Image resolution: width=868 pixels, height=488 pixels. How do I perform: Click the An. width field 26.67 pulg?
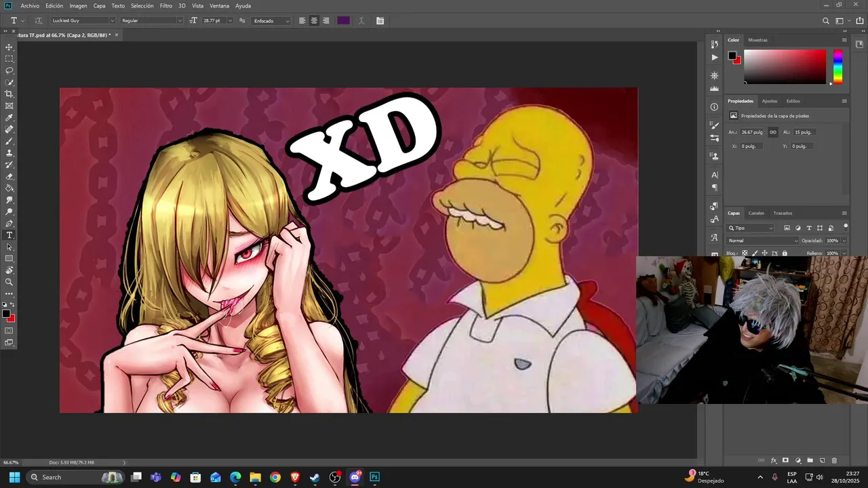pyautogui.click(x=752, y=132)
